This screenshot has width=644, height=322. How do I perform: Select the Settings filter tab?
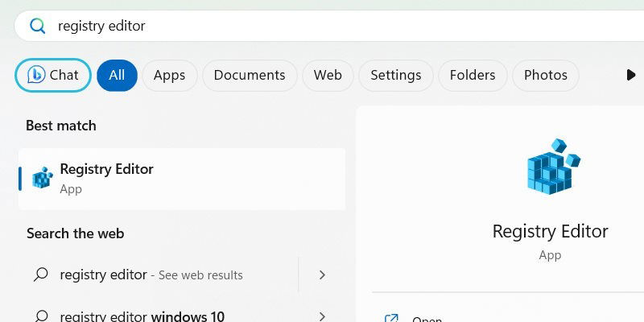395,75
